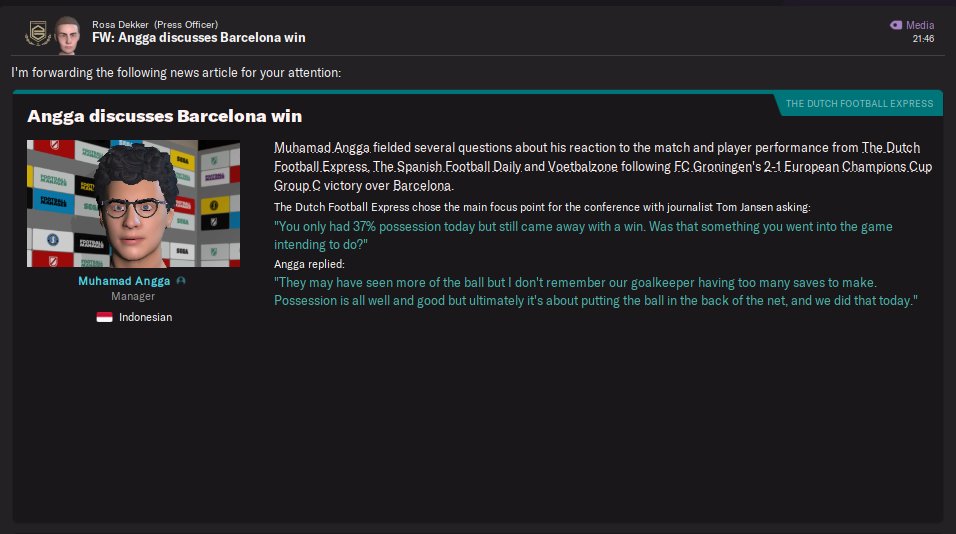Open the 2-1 match result link
The height and width of the screenshot is (534, 956).
point(772,166)
